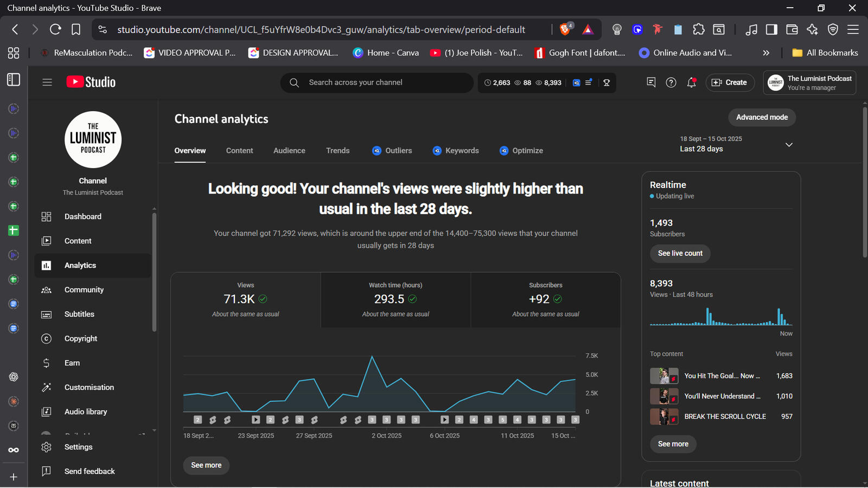868x488 pixels.
Task: Open the media control music note icon
Action: [751, 29]
